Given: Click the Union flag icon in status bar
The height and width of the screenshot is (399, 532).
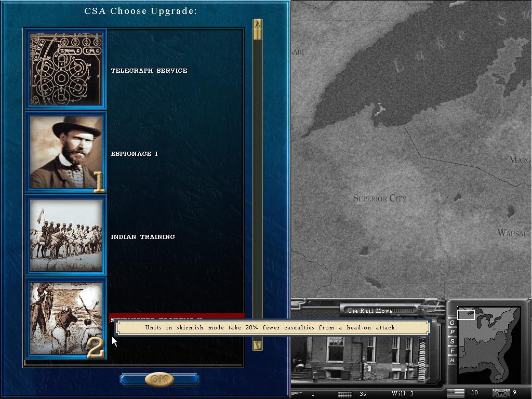Looking at the screenshot, I should pyautogui.click(x=455, y=393).
